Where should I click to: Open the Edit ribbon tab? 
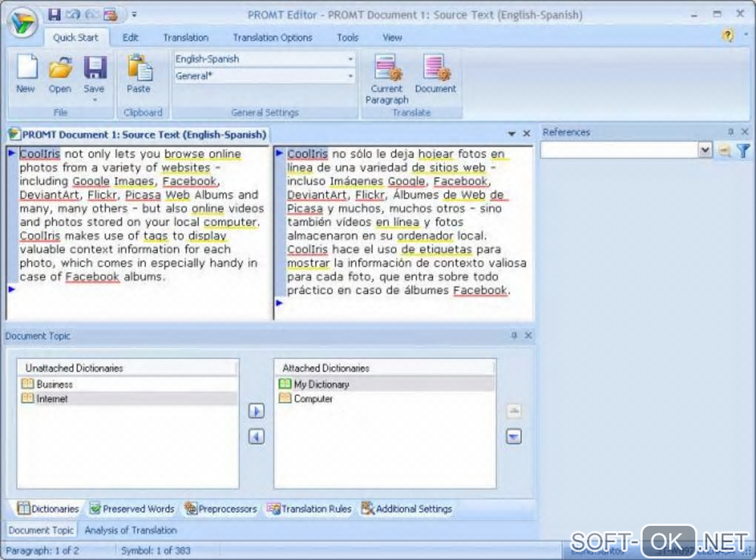(x=130, y=38)
